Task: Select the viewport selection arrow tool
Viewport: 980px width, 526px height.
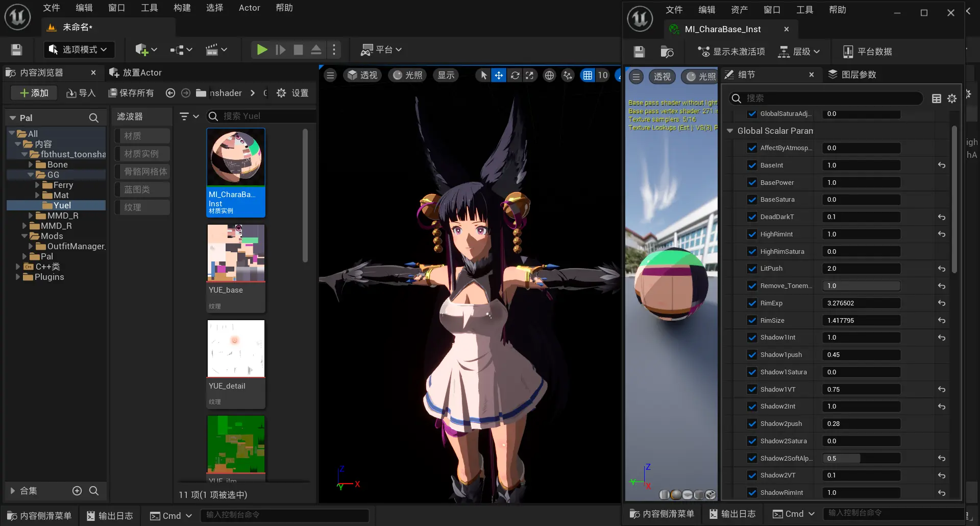Action: coord(483,76)
